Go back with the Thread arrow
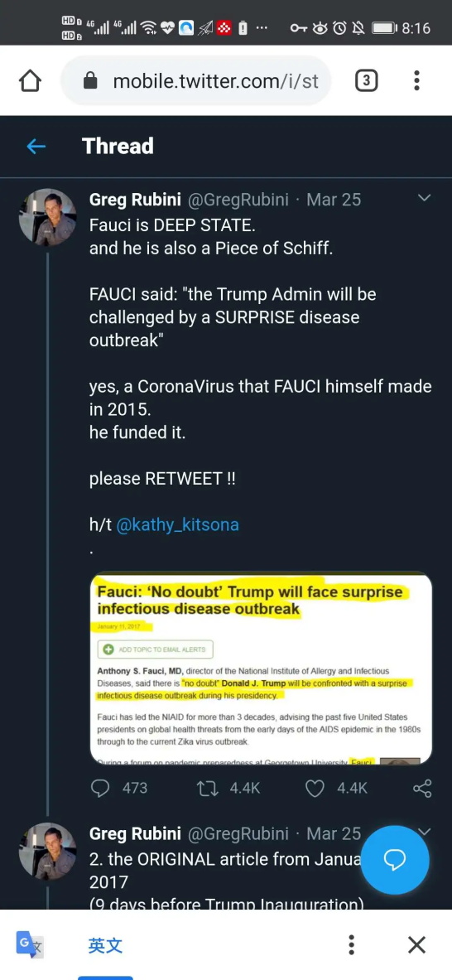452x980 pixels. click(36, 147)
